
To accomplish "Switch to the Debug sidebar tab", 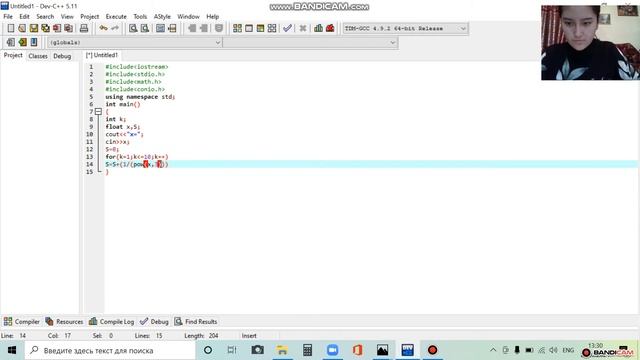I will [62, 56].
